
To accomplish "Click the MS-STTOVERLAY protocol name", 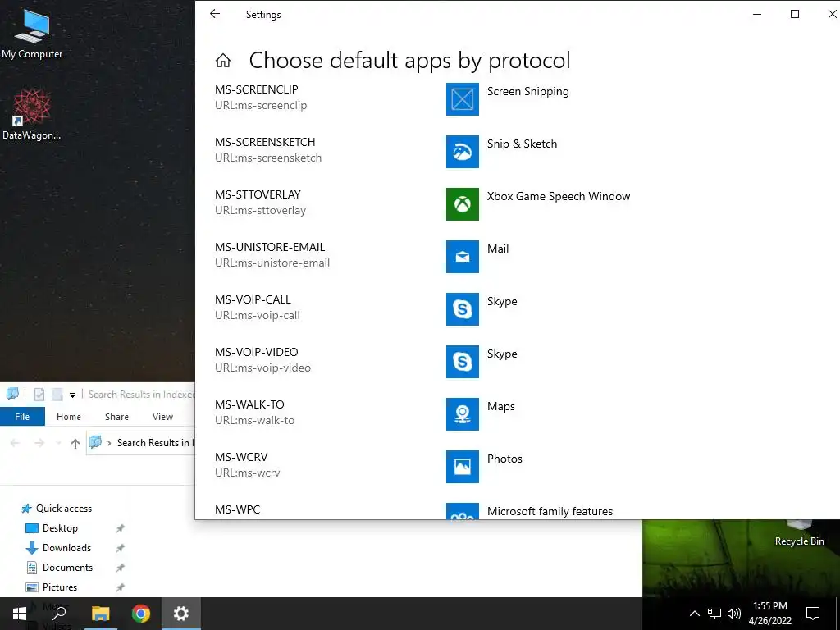I will [x=258, y=194].
